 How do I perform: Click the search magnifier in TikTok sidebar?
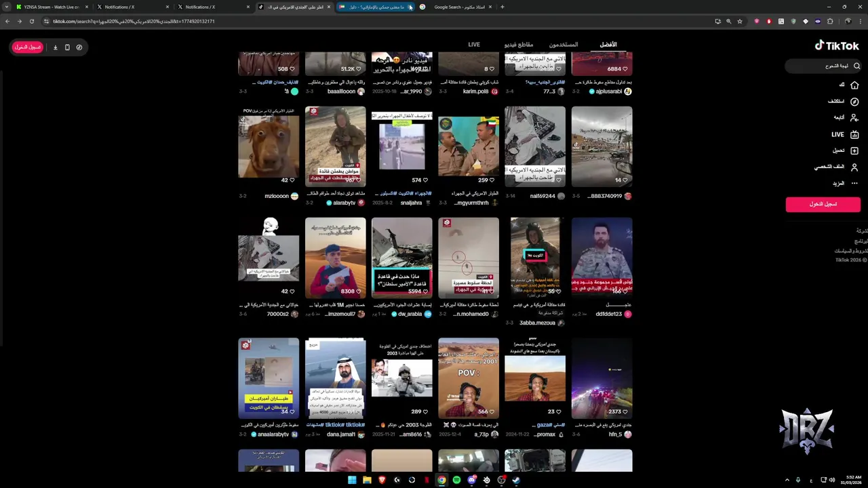856,66
